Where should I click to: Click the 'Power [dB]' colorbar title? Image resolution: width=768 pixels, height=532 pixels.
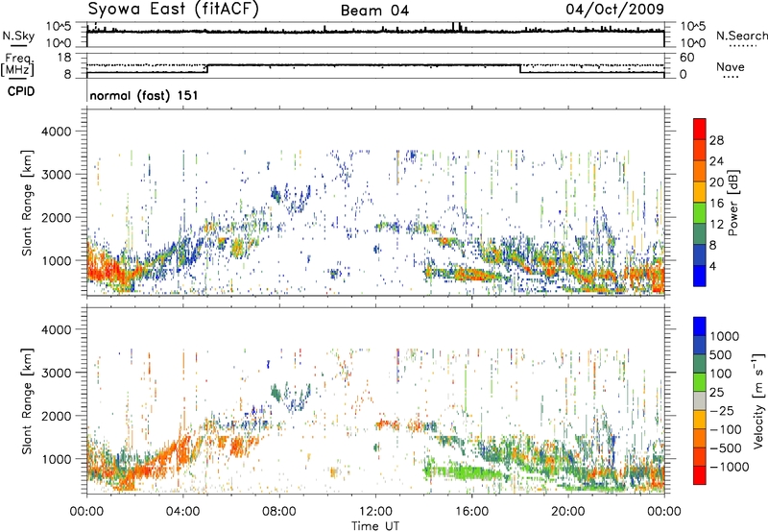tap(732, 203)
